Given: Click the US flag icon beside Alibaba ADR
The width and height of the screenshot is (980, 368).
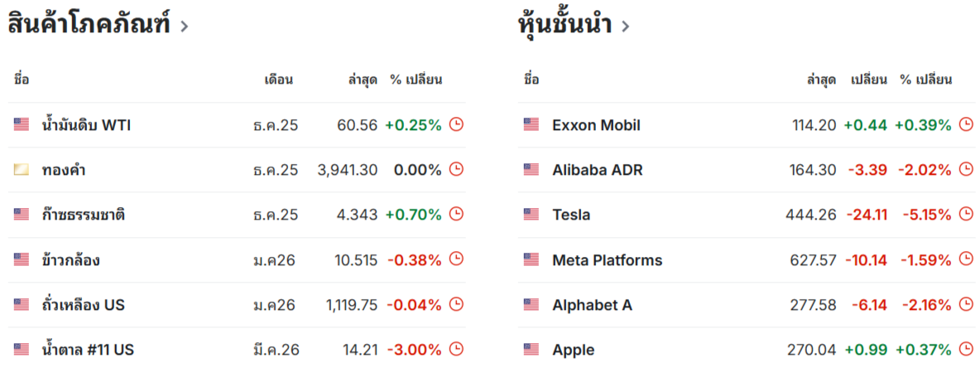Looking at the screenshot, I should click(531, 170).
